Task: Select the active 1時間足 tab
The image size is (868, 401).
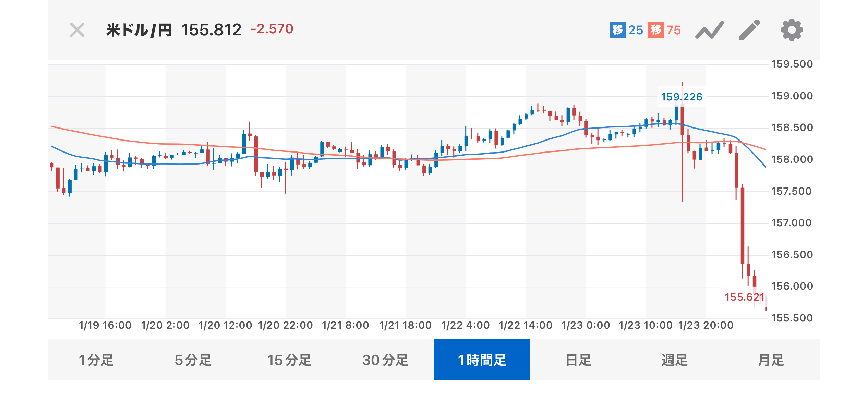Action: (x=482, y=360)
